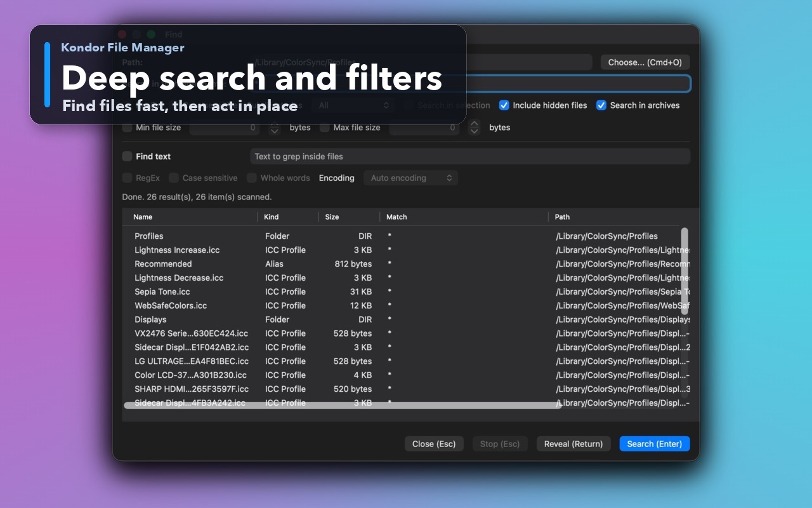Focus the Text to grep inside files field
This screenshot has width=812, height=508.
(x=470, y=156)
